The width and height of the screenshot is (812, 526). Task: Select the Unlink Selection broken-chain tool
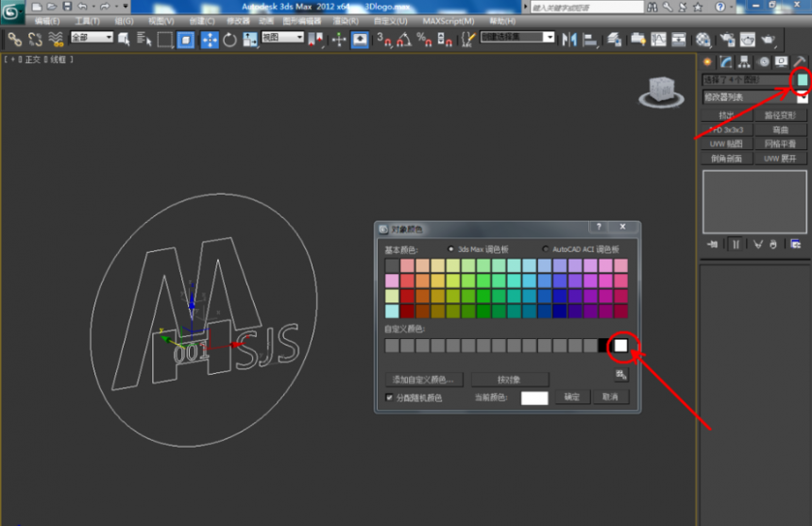pyautogui.click(x=35, y=40)
